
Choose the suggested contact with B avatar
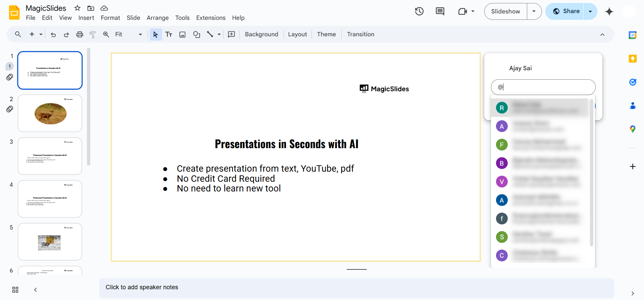(x=540, y=163)
